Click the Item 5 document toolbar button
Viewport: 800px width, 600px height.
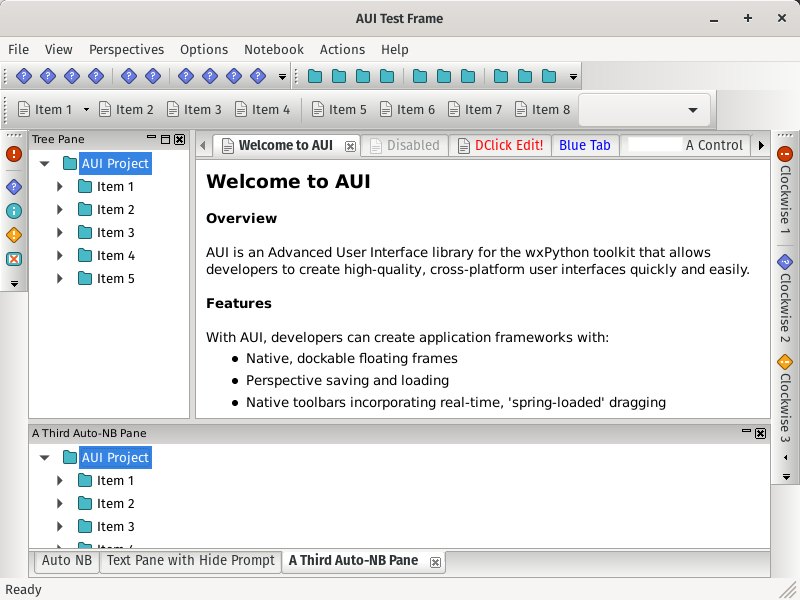(339, 109)
